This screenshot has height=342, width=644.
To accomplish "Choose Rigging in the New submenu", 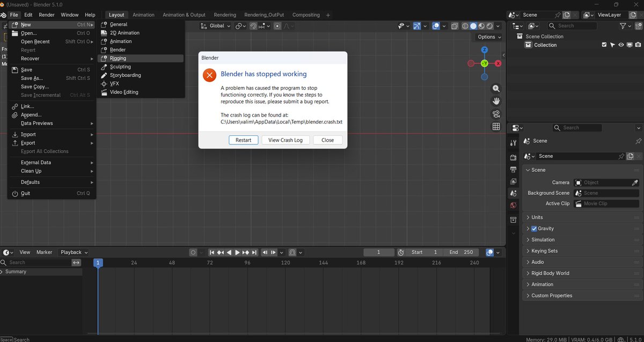I will [x=142, y=59].
